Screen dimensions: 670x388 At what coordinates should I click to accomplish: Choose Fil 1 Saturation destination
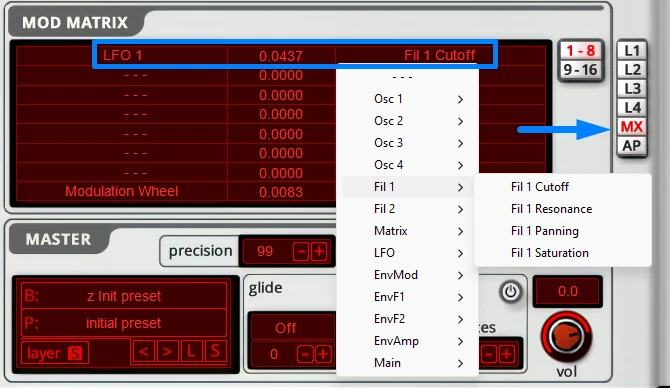562,253
